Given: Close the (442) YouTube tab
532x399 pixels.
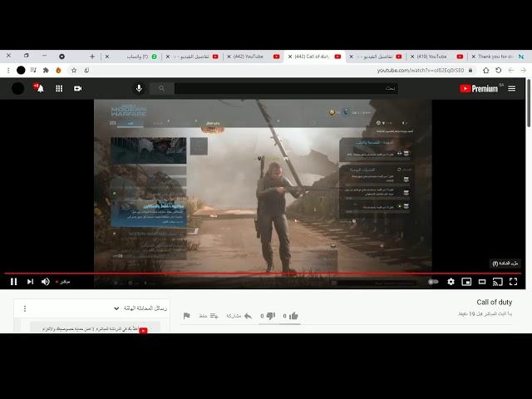Looking at the screenshot, I should click(229, 57).
